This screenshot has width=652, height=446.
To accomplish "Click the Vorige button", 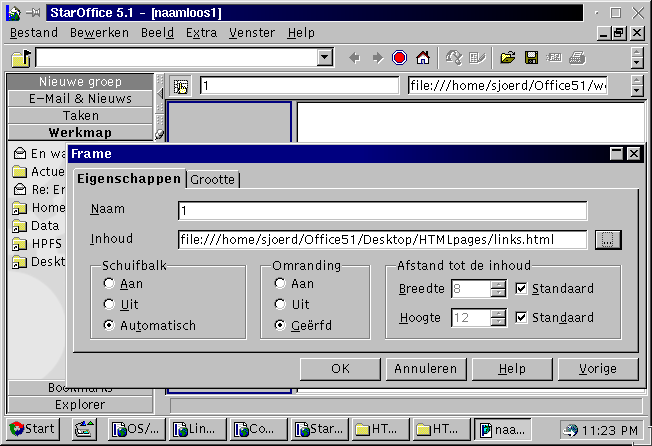I will coord(598,369).
